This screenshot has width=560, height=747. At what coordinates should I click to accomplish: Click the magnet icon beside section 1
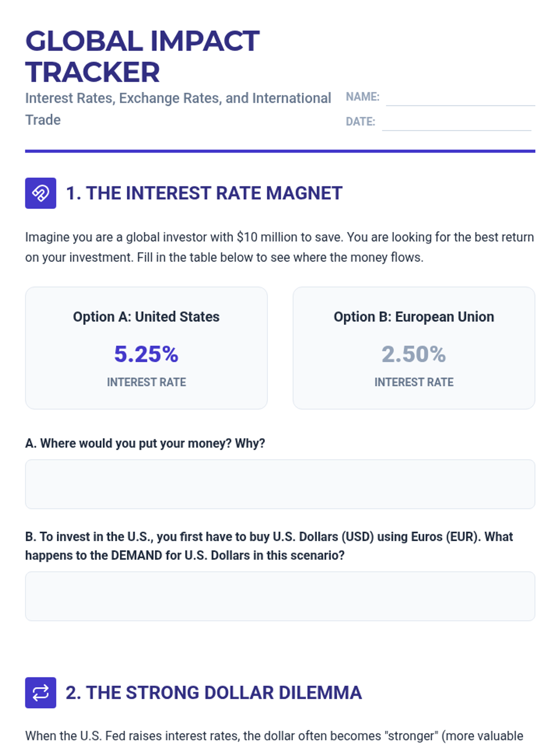[x=41, y=193]
